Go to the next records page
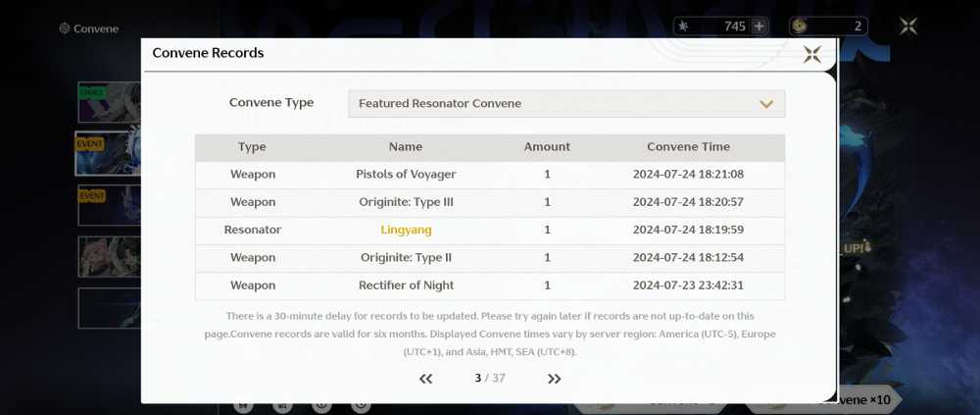 coord(554,379)
